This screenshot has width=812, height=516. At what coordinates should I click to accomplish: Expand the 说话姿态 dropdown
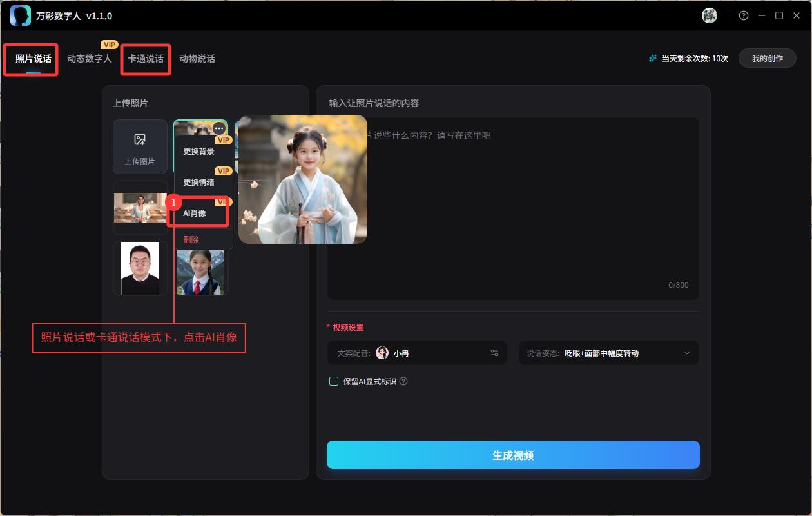[686, 353]
